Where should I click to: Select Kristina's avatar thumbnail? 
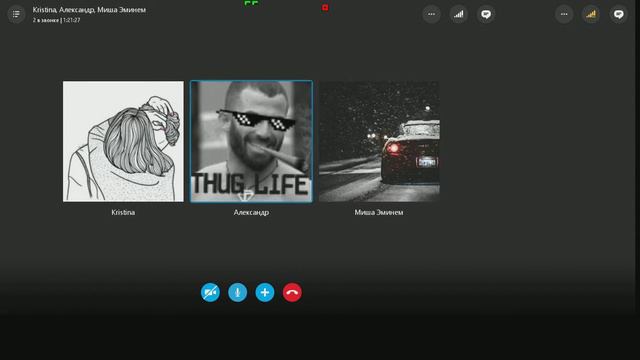point(123,141)
